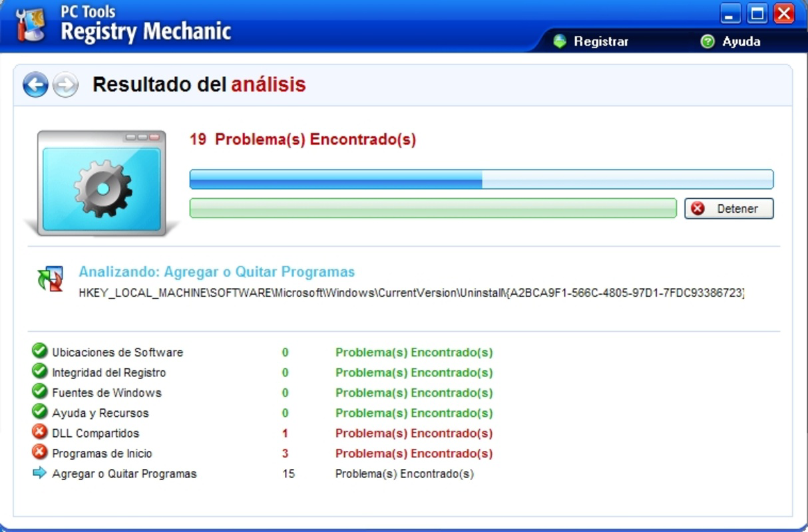Click the green check beside Ayuda y Recursos

[x=40, y=412]
